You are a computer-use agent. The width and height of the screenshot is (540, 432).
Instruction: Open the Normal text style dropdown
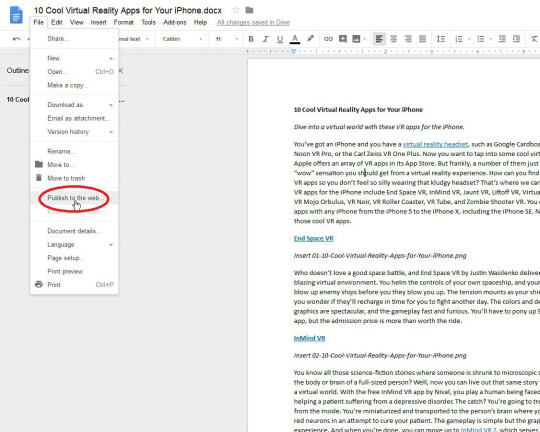point(134,39)
